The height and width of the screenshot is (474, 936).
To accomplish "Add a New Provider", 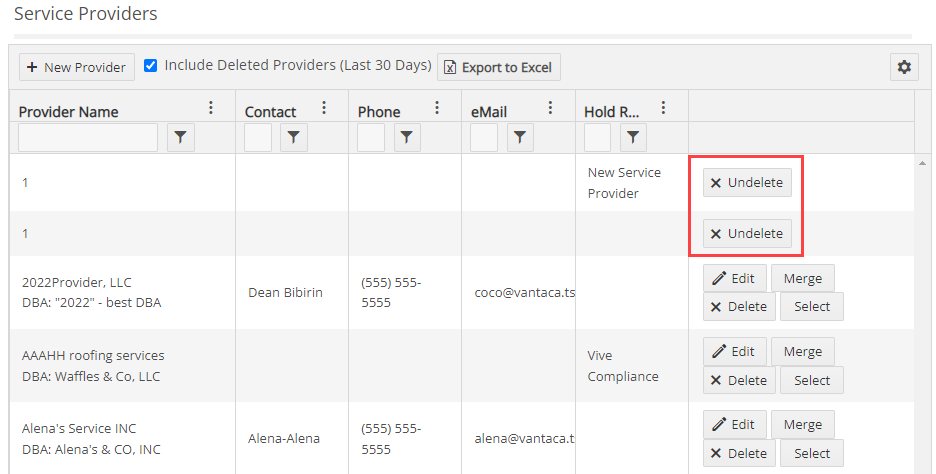I will [x=77, y=67].
